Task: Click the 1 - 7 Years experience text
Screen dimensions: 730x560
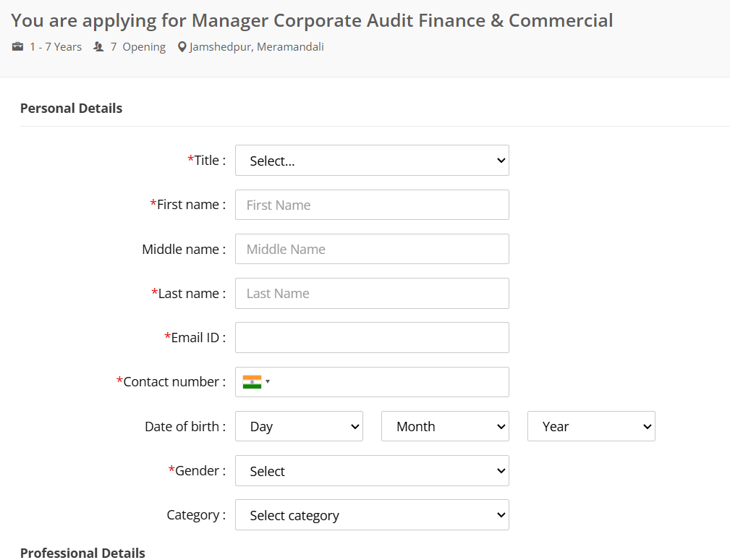Action: (x=56, y=47)
